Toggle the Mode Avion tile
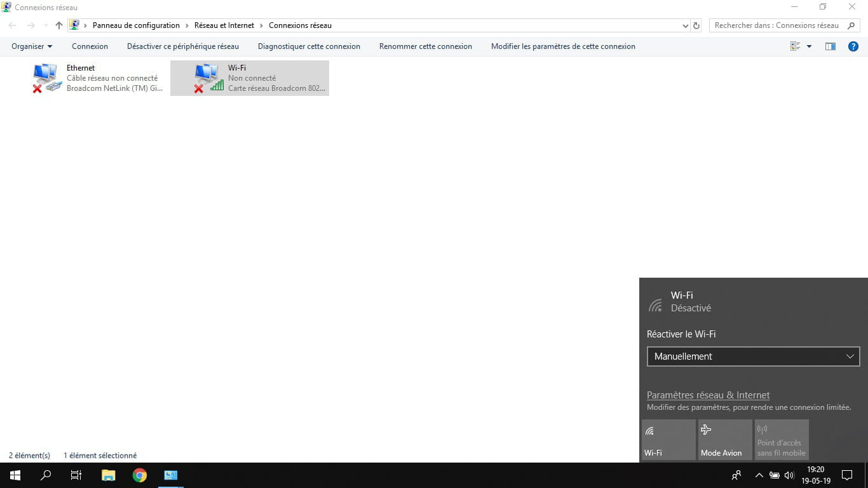Viewport: 868px width, 488px height. pyautogui.click(x=725, y=440)
